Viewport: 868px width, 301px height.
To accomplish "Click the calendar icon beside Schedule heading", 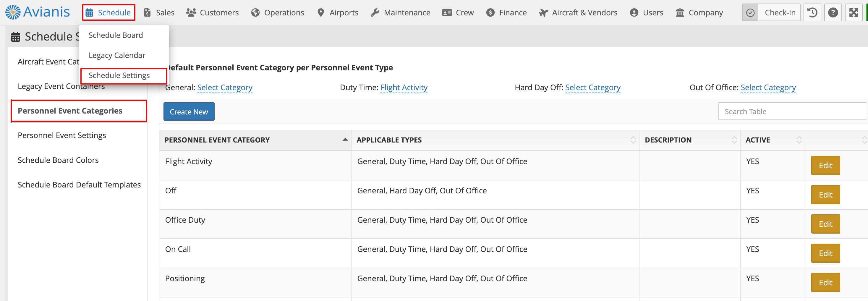I will click(15, 37).
